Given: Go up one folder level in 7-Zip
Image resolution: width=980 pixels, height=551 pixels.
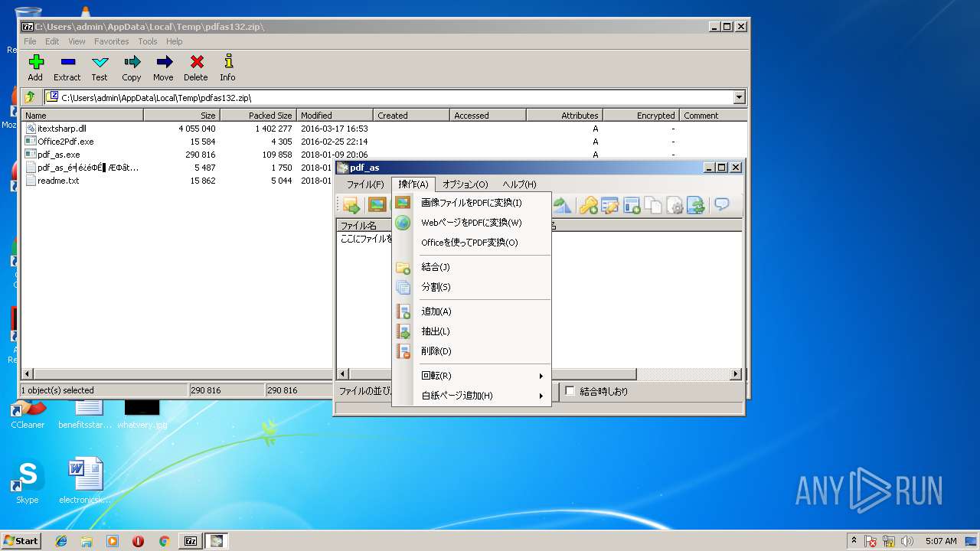Looking at the screenshot, I should point(30,97).
